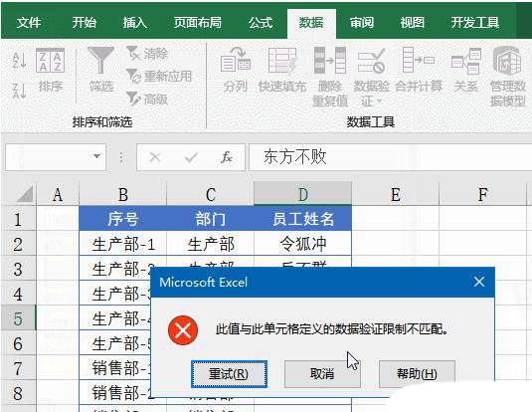Select column D header
Screen dimensions: 532x412
(x=302, y=195)
